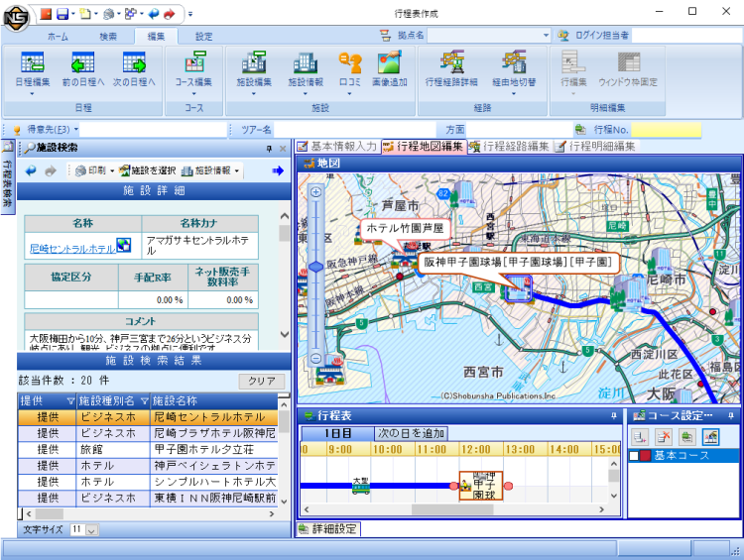This screenshot has width=744, height=560.
Task: Click the delete course icon in コース設定
Action: point(665,437)
